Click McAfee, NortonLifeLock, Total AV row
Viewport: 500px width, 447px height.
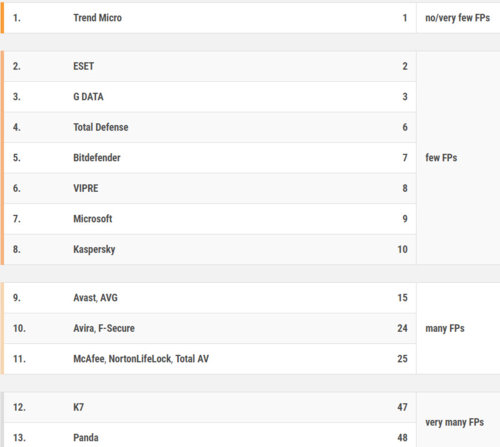click(210, 359)
